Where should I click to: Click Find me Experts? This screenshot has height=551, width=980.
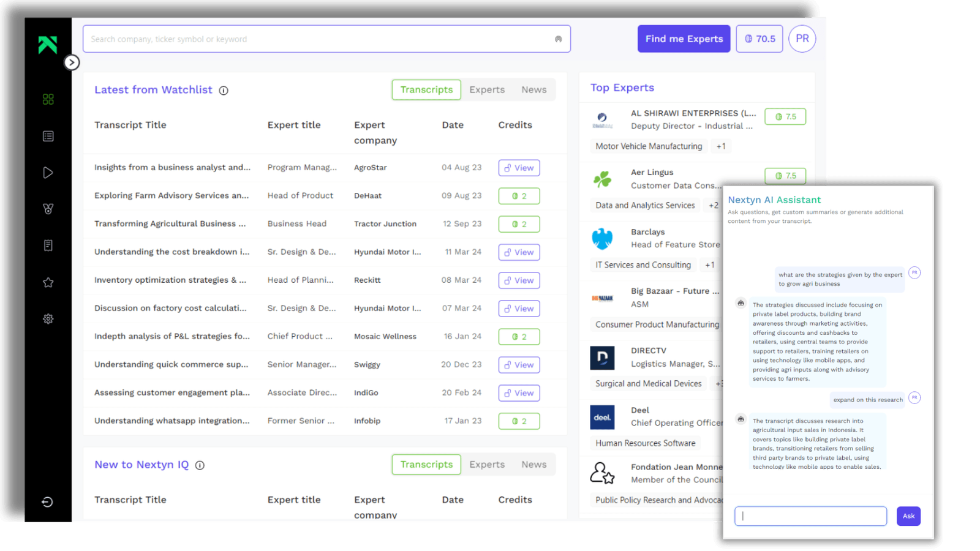coord(684,39)
